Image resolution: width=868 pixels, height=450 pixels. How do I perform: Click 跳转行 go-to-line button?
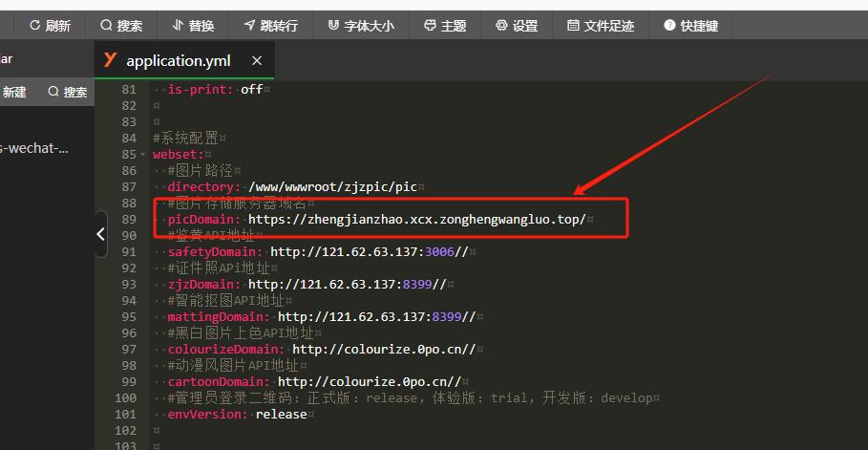270,25
